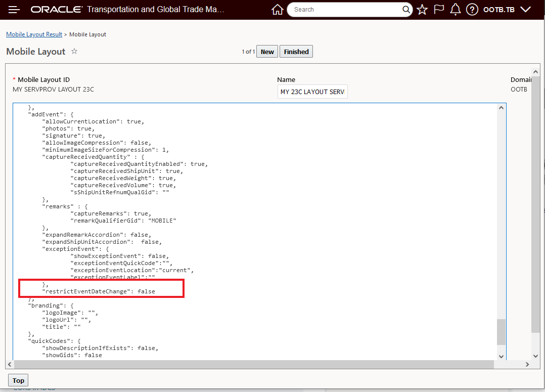This screenshot has height=392, width=545.
Task: Click the "captureRemarks": true line
Action: pyautogui.click(x=111, y=213)
